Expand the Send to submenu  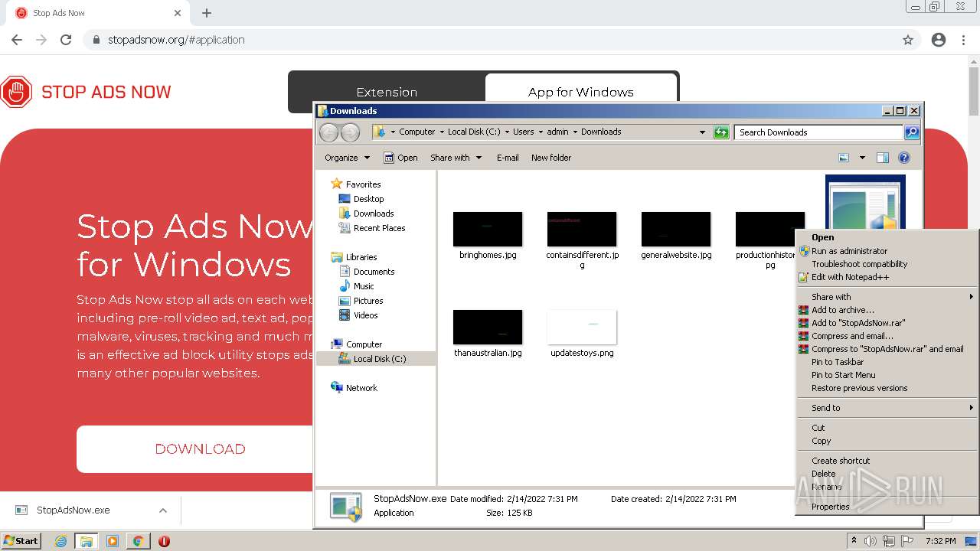pyautogui.click(x=887, y=408)
